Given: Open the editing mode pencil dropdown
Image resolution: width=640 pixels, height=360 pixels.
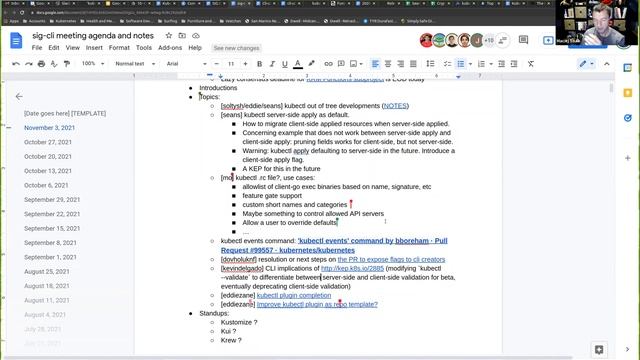Looking at the screenshot, I should coord(587,64).
